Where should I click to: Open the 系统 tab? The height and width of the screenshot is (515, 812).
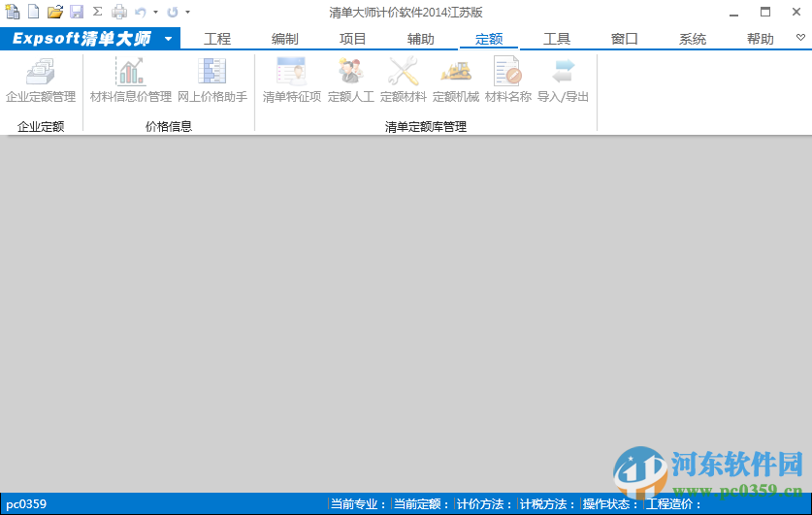coord(693,39)
